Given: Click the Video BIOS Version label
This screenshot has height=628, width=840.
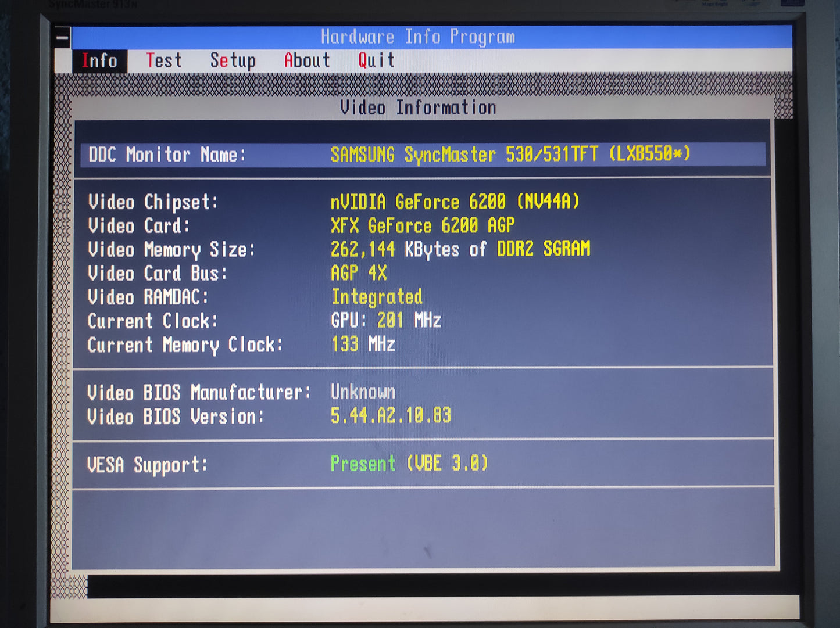Looking at the screenshot, I should 176,417.
